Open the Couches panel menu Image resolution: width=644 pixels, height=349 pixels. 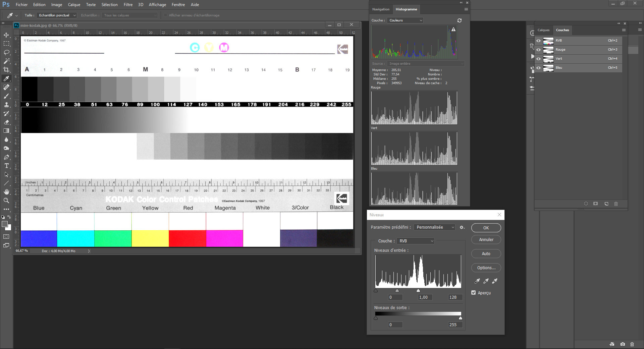[624, 30]
